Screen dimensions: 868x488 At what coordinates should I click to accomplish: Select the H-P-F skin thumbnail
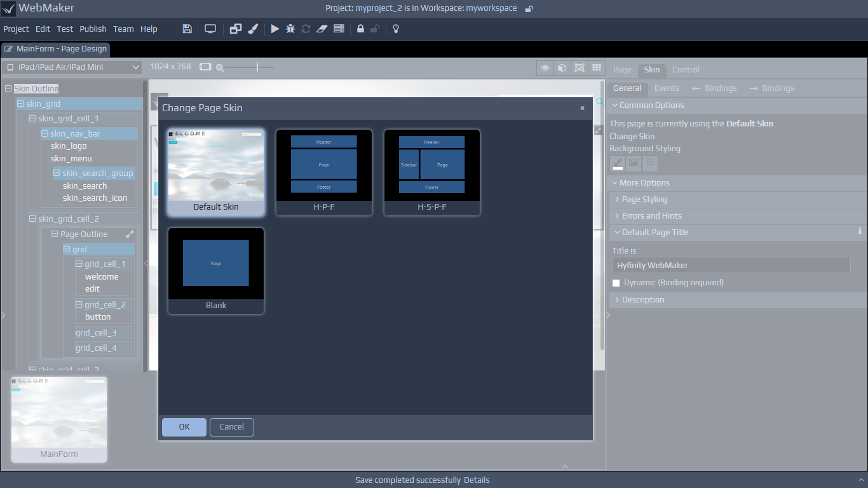(324, 172)
